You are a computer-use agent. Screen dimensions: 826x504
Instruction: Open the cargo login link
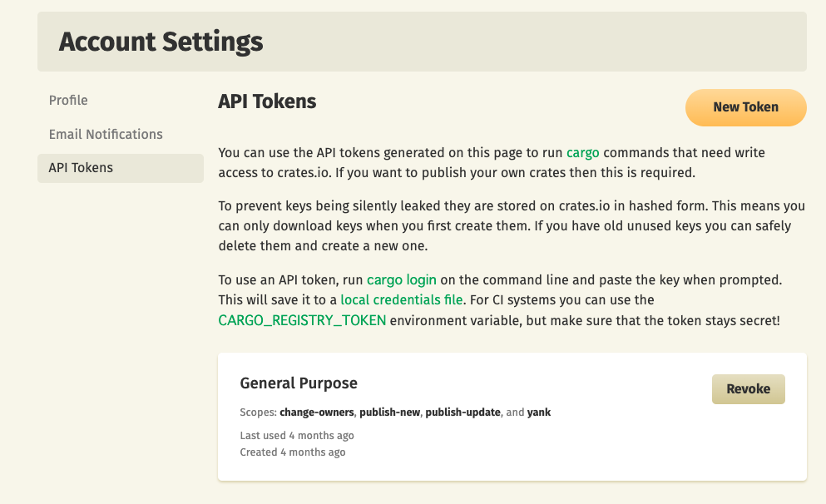(402, 279)
